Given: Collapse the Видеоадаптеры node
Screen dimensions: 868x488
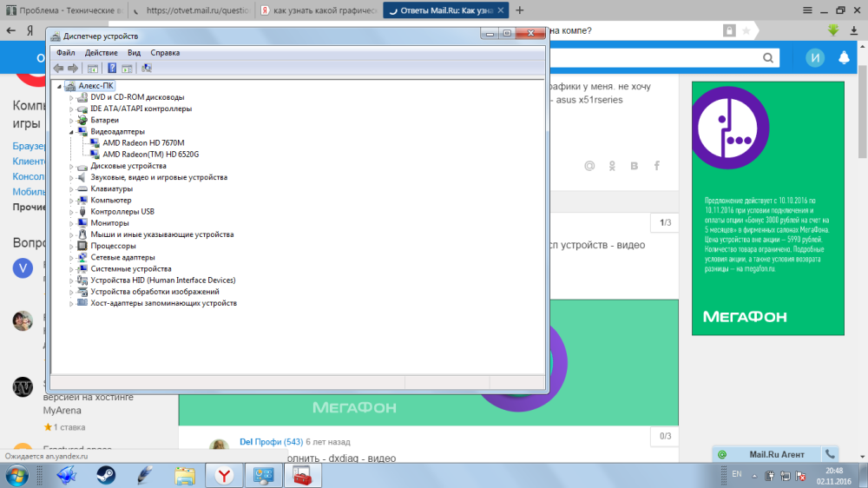Looking at the screenshot, I should pos(71,132).
